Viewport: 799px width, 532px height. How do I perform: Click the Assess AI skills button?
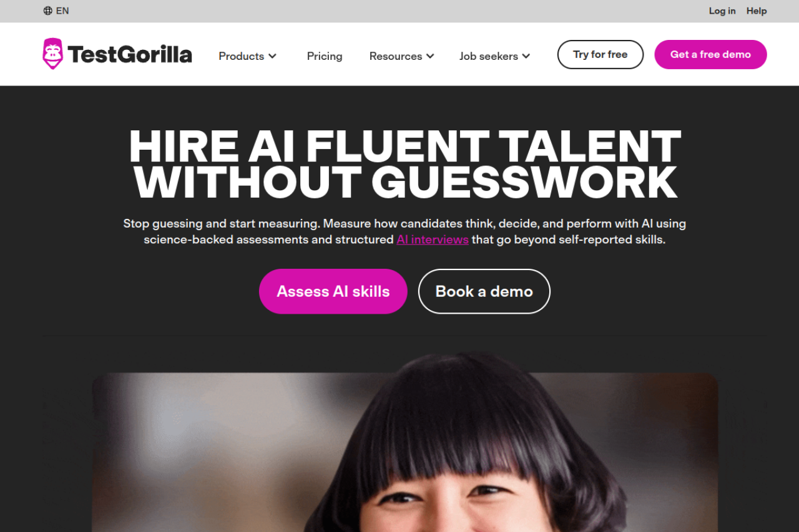[333, 291]
